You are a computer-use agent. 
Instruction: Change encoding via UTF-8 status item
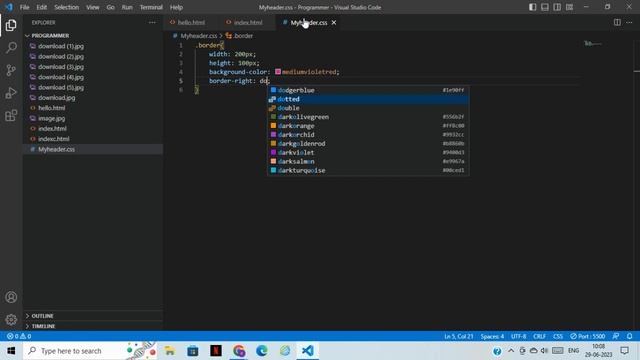click(x=518, y=336)
